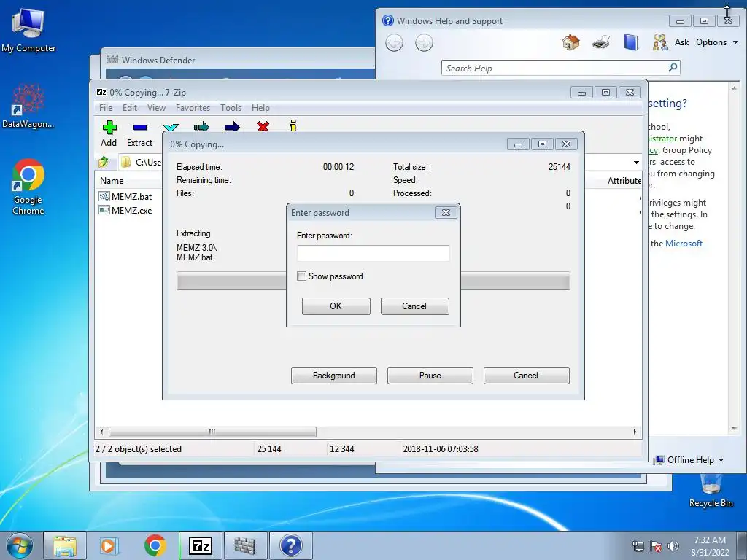
Task: Select the MEMZ.bat file row
Action: pos(125,196)
